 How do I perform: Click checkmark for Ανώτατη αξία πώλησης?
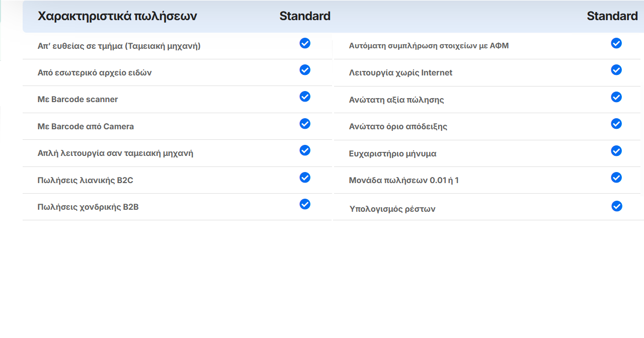pyautogui.click(x=616, y=97)
